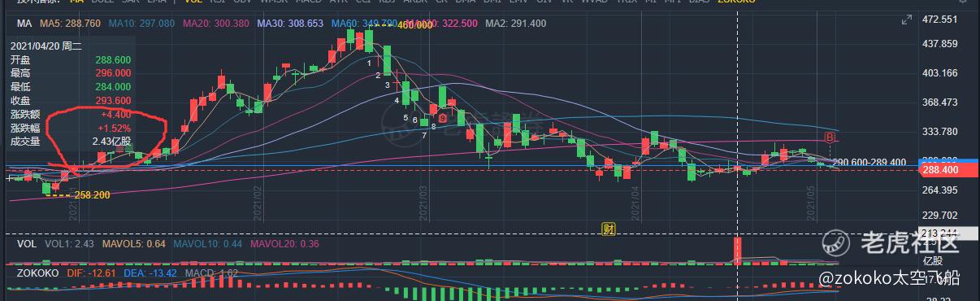The height and width of the screenshot is (301, 980).
Task: Click the 403.166 price axis value
Action: point(940,73)
